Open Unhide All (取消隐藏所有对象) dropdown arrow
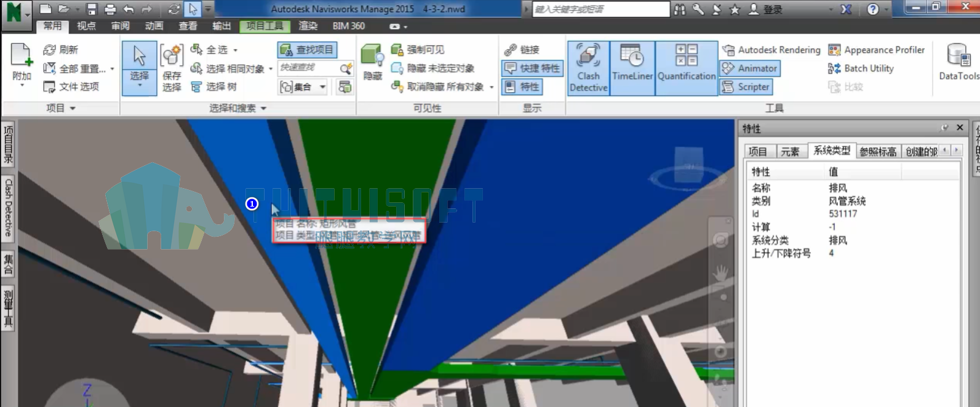This screenshot has width=980, height=407. point(492,87)
